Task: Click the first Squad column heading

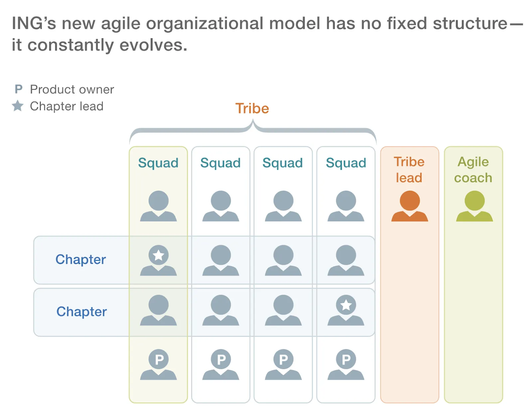Action: pyautogui.click(x=158, y=163)
